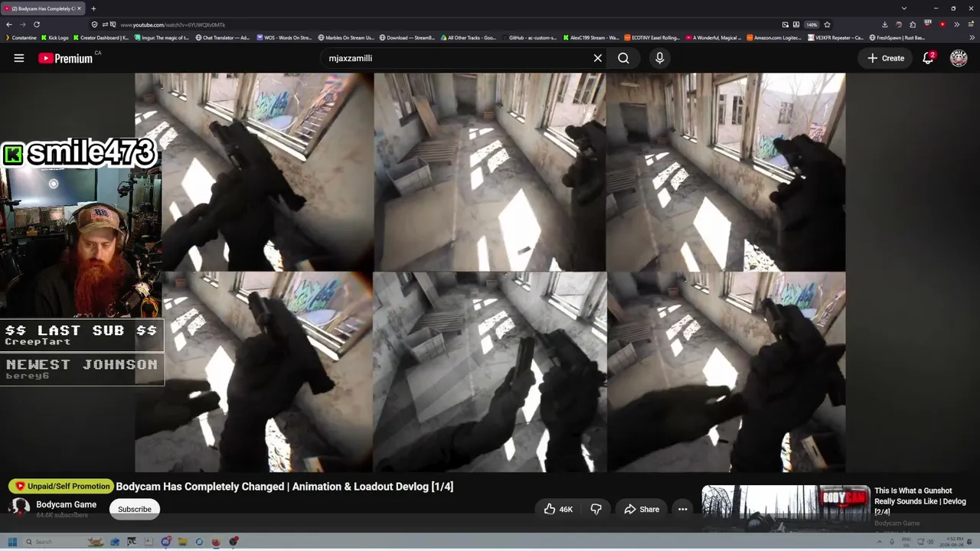Viewport: 980px width, 551px height.
Task: Click the video player area
Action: pyautogui.click(x=490, y=272)
